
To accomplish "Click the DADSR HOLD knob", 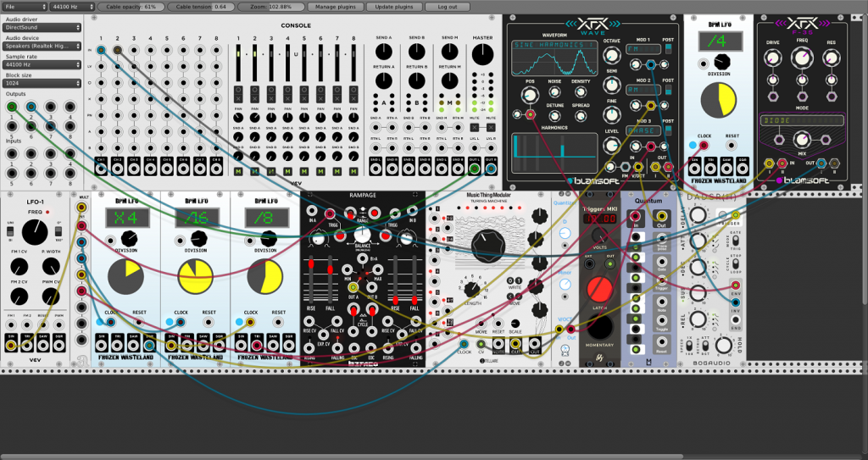I will click(724, 346).
